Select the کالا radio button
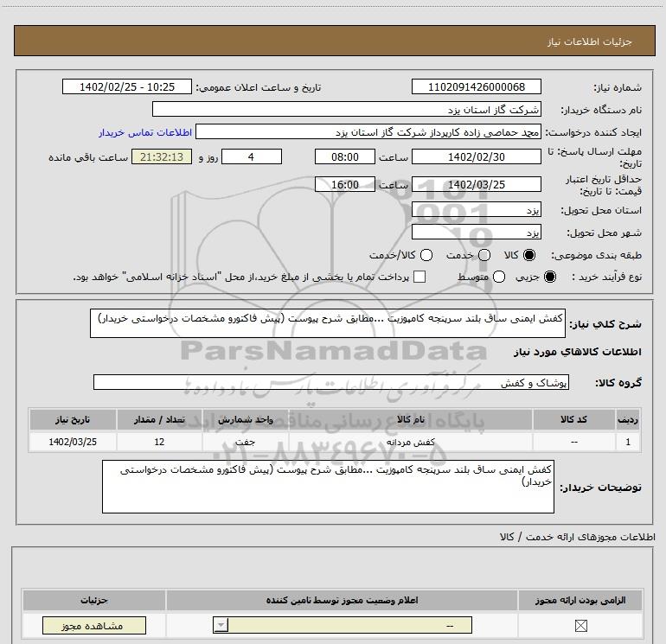The width and height of the screenshot is (666, 644). click(x=529, y=255)
